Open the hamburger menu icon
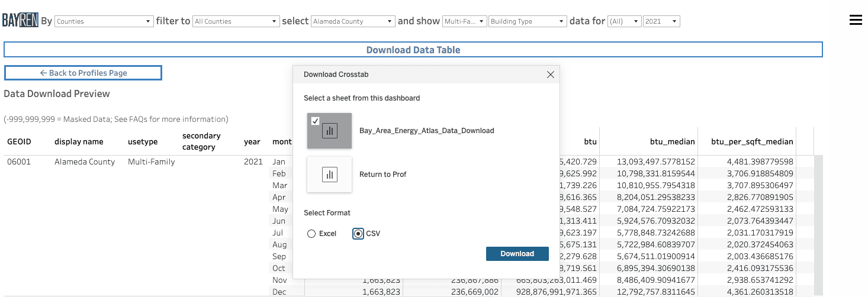 click(x=855, y=20)
